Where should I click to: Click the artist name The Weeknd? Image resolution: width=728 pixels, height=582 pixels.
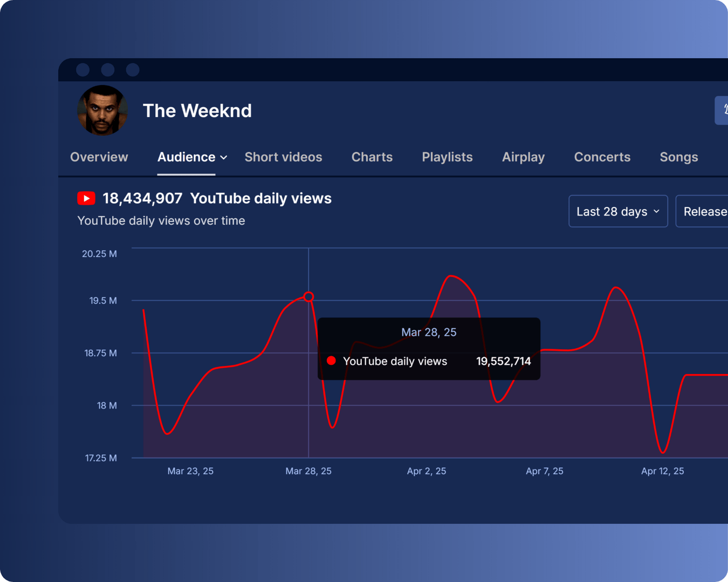click(x=197, y=110)
